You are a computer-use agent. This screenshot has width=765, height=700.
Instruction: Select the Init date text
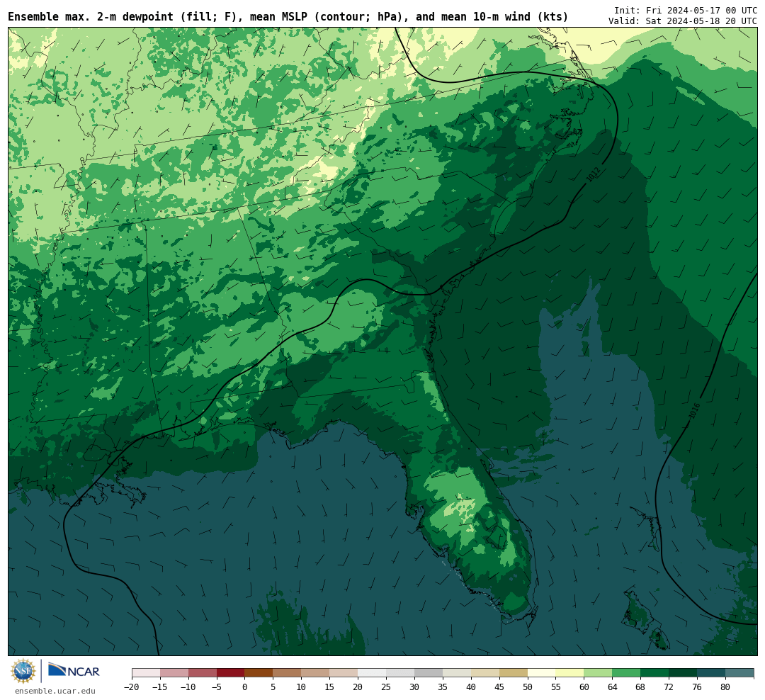686,10
